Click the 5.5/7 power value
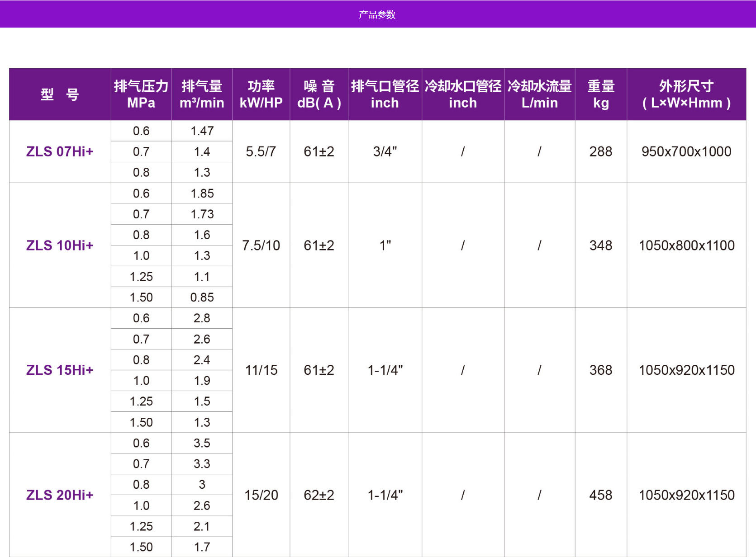This screenshot has width=756, height=557. click(x=261, y=151)
